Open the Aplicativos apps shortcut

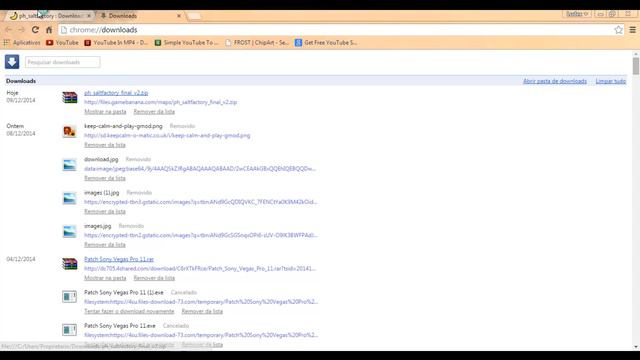click(22, 42)
